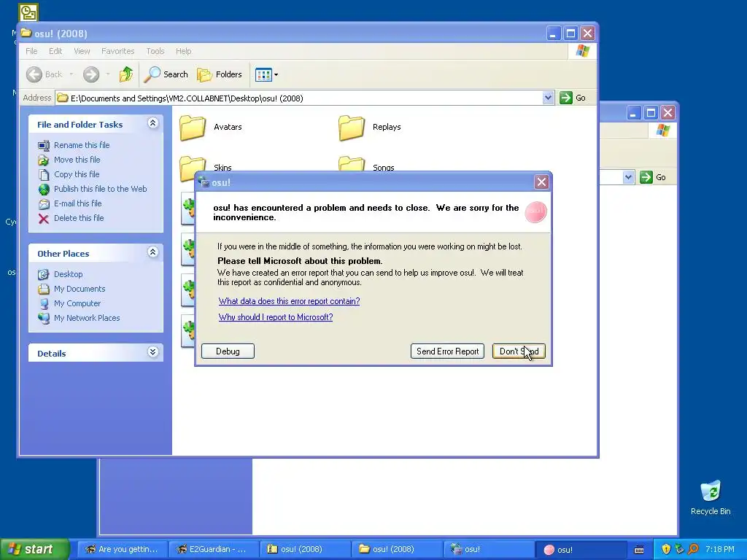Toggle the Folders pane button
The image size is (747, 560).
(x=220, y=74)
